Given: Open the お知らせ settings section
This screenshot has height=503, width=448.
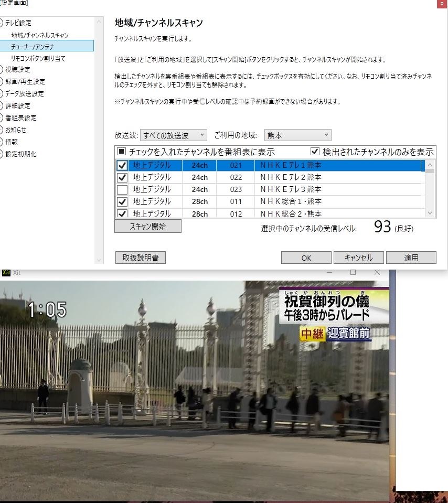Looking at the screenshot, I should tap(16, 130).
